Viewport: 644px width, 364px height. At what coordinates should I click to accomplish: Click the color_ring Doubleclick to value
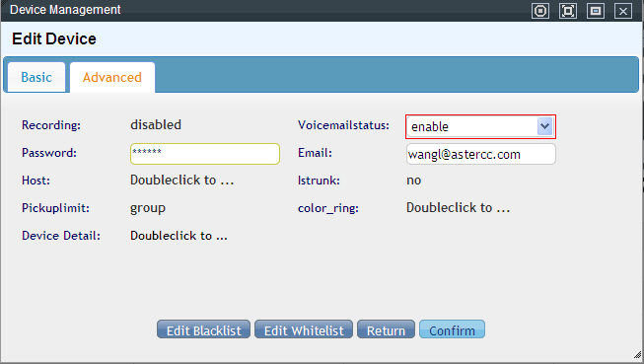point(458,208)
